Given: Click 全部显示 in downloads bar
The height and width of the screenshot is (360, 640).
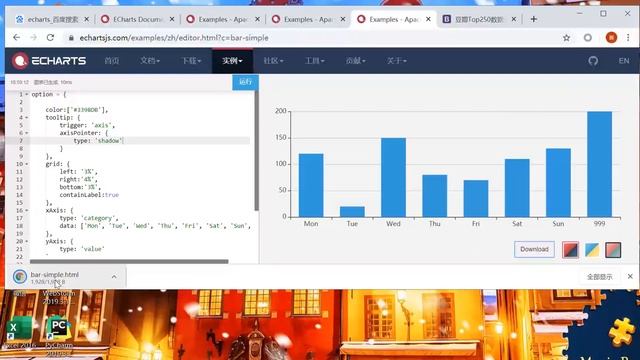Looking at the screenshot, I should coord(600,277).
